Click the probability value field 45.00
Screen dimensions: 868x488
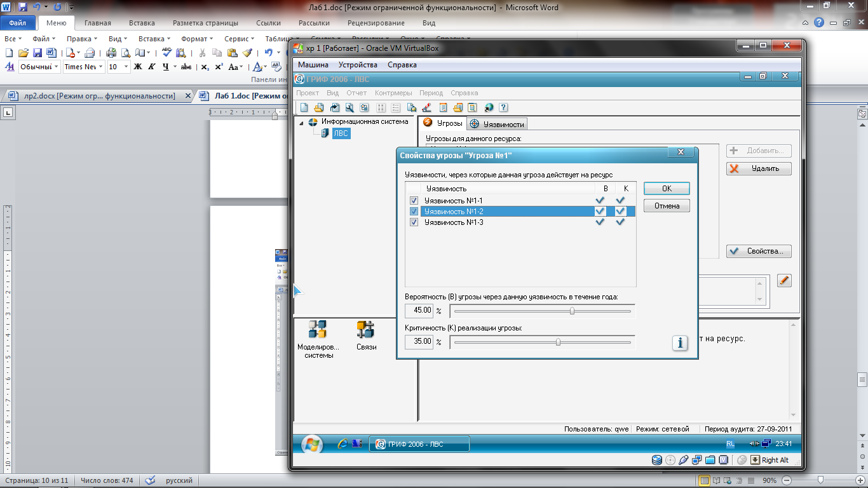(x=419, y=311)
